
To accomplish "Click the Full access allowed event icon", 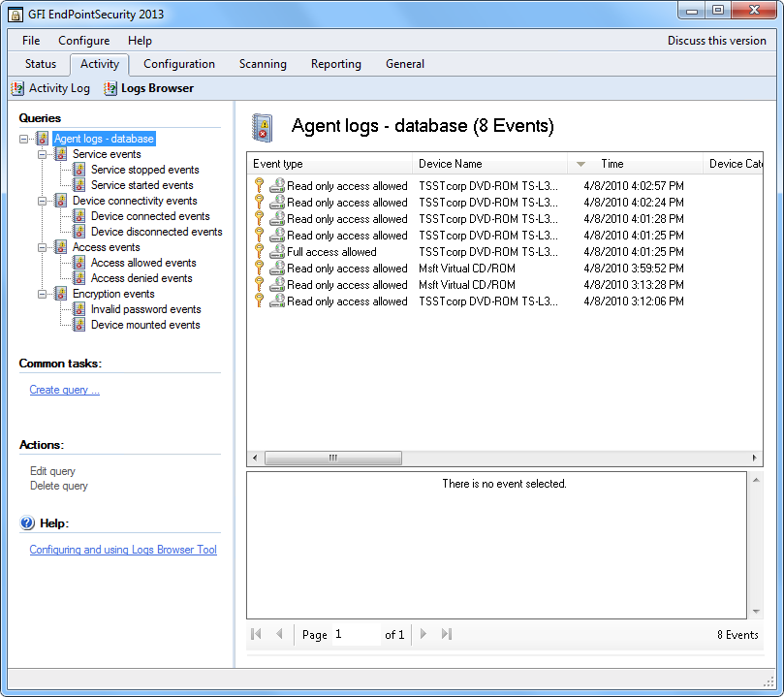I will click(277, 252).
